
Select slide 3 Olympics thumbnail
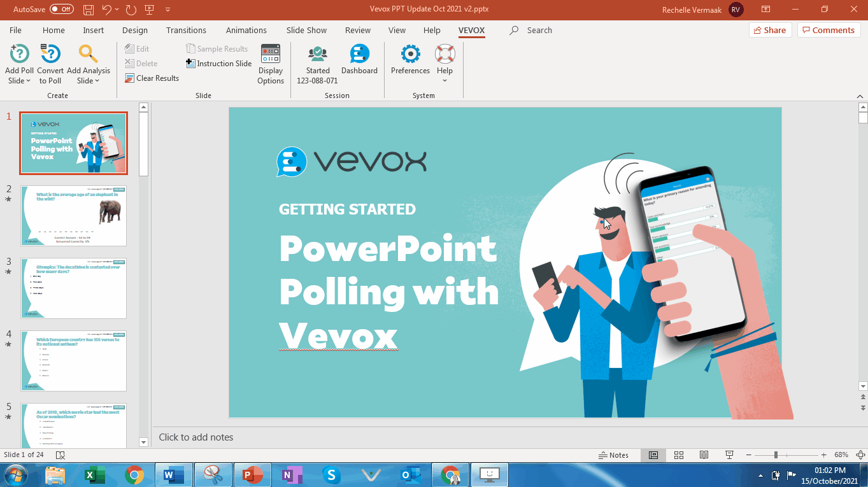click(73, 288)
